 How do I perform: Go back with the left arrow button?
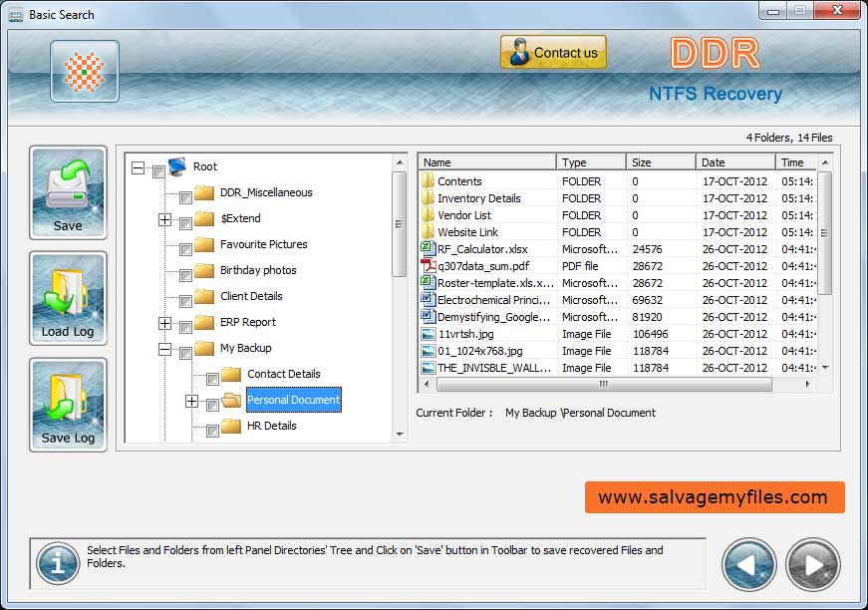click(749, 565)
